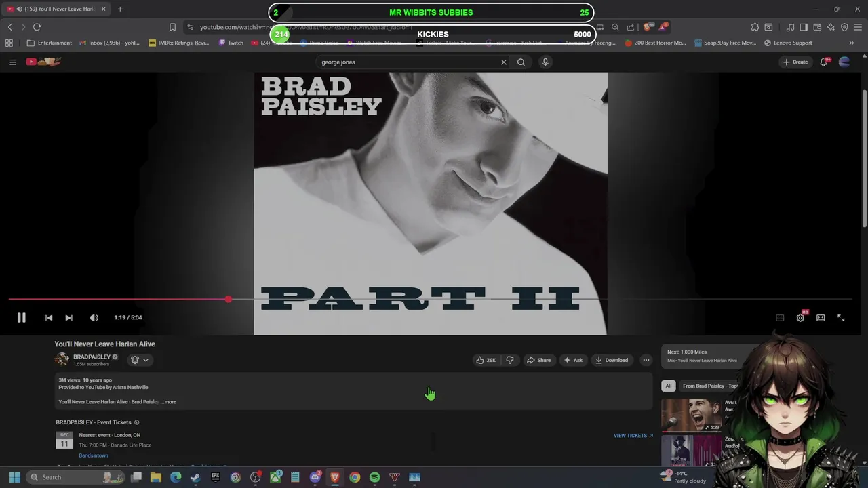Open Brave Shields lion icon

click(647, 27)
